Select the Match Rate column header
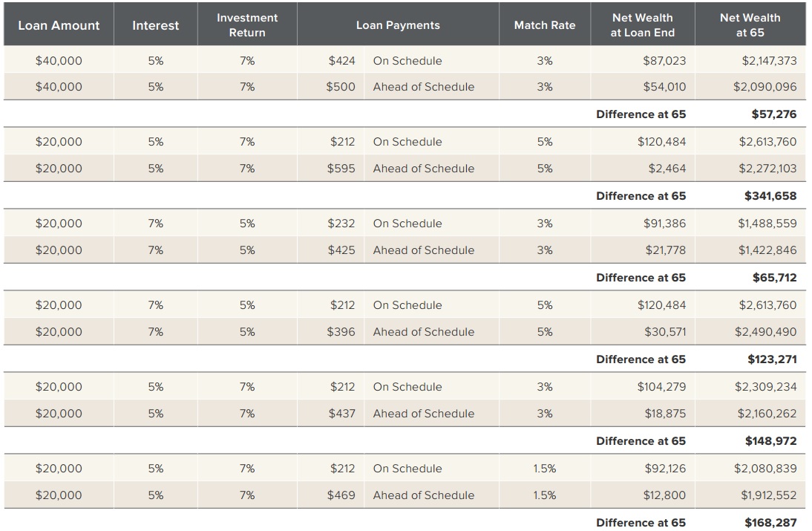 pyautogui.click(x=545, y=25)
